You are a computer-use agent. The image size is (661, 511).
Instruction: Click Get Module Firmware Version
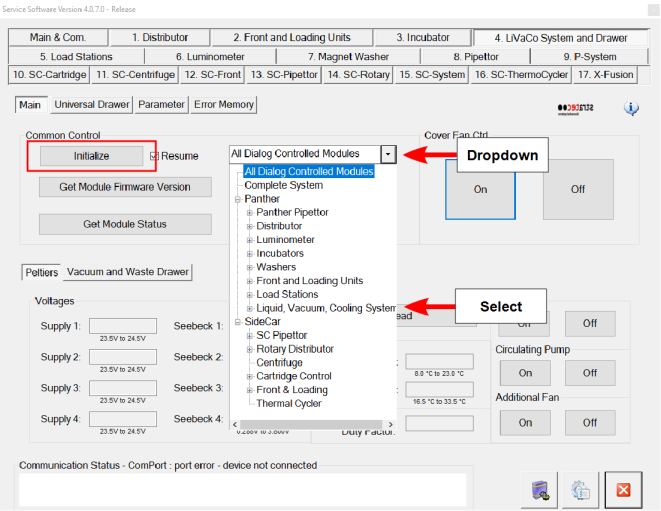pyautogui.click(x=125, y=187)
